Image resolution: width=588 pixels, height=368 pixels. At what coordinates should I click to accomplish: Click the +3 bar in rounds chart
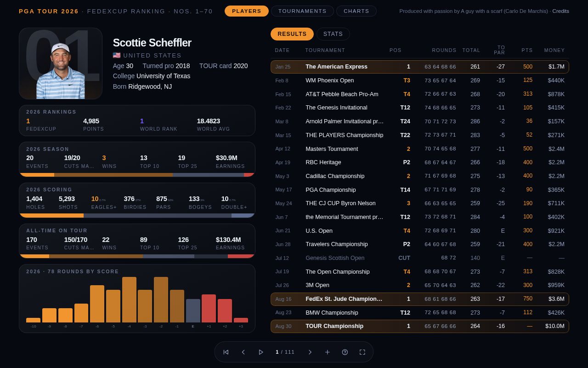pyautogui.click(x=241, y=320)
